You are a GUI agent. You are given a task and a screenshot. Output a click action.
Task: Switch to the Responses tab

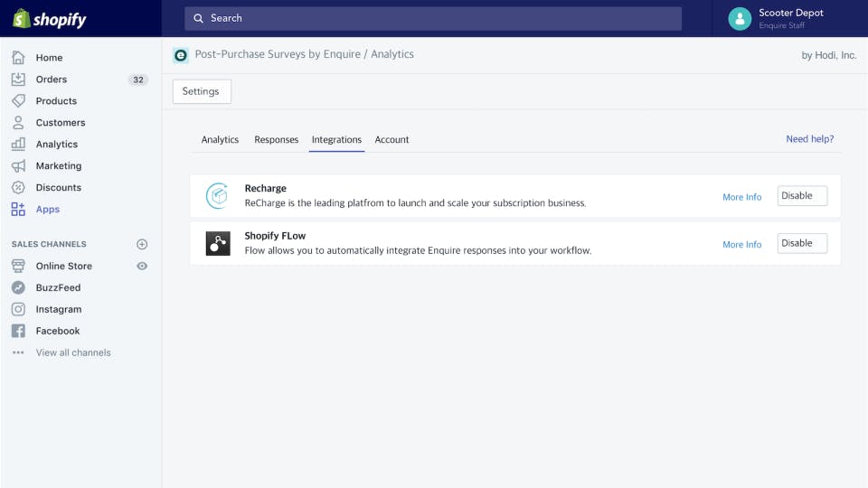tap(277, 140)
